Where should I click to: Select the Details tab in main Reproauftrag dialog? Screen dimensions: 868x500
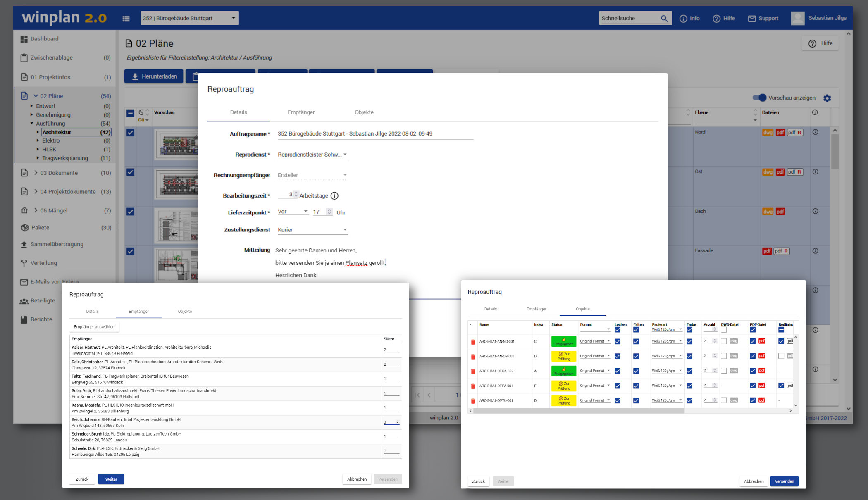238,112
